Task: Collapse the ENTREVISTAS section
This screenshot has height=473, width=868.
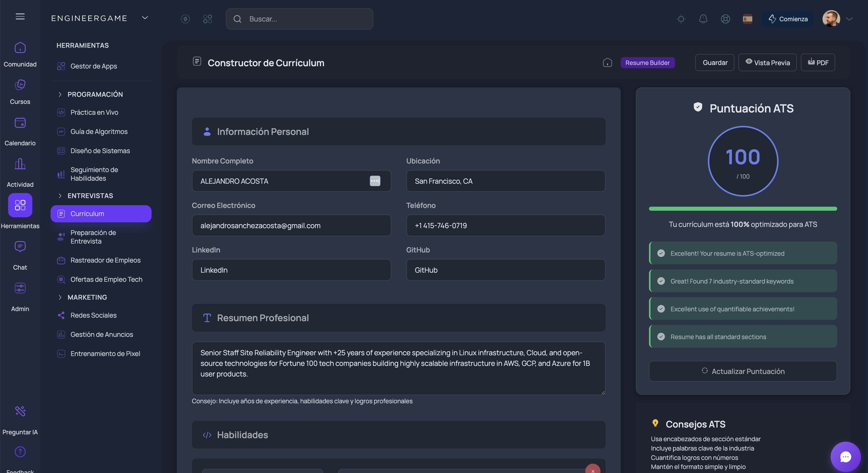Action: (x=90, y=196)
